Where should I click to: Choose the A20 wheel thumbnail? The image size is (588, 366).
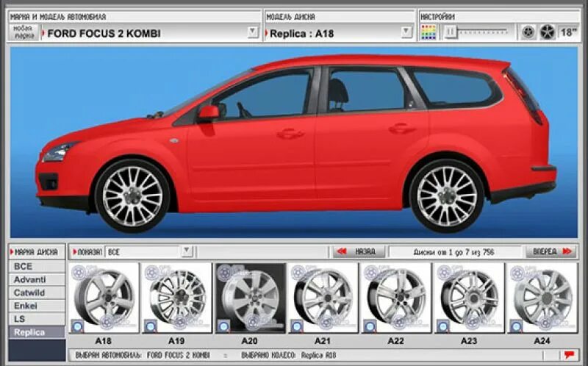(x=250, y=298)
